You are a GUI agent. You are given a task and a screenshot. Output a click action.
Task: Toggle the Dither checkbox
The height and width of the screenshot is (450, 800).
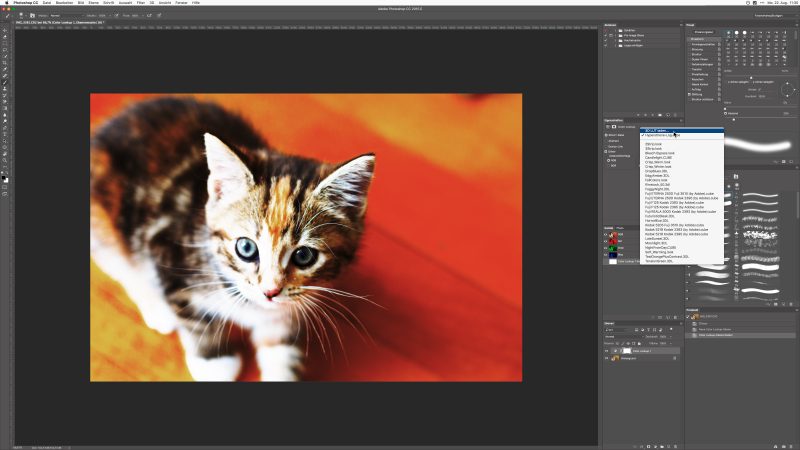pyautogui.click(x=606, y=152)
